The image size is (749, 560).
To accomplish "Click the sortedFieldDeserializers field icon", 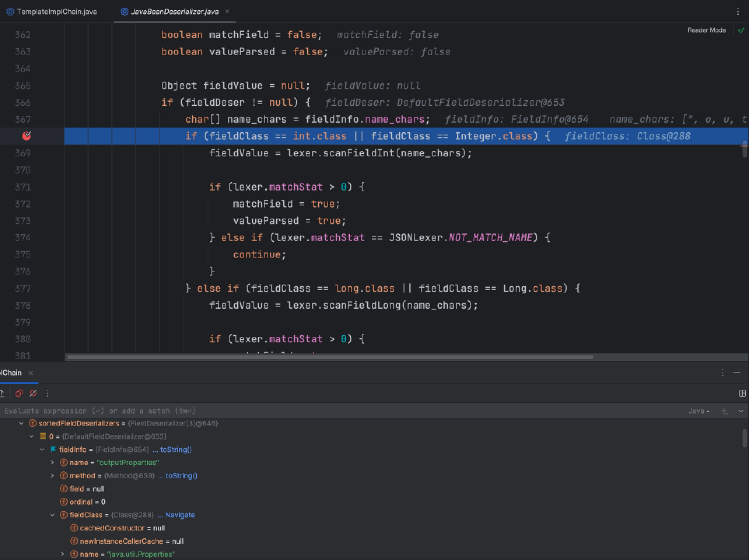I will (x=33, y=423).
